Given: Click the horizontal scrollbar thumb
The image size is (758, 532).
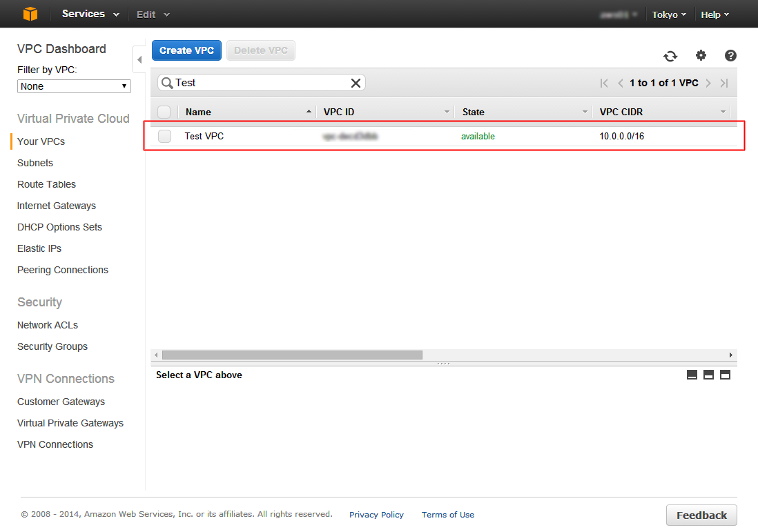Looking at the screenshot, I should (292, 355).
